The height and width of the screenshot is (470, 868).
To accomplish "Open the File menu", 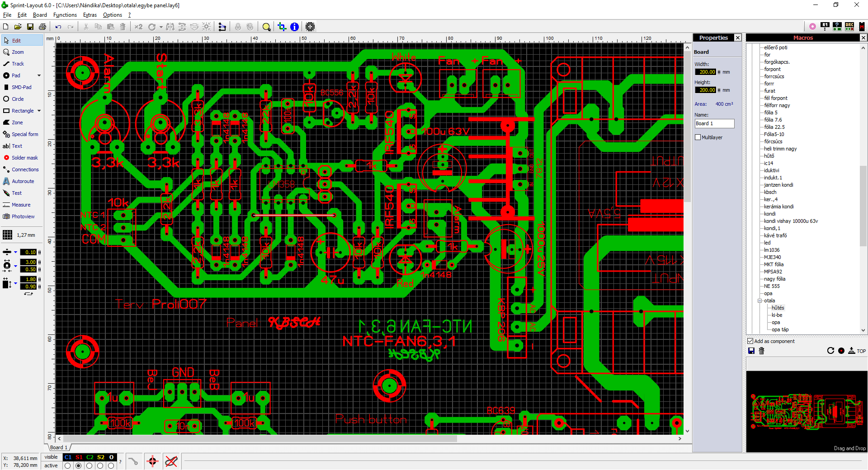I will click(7, 15).
